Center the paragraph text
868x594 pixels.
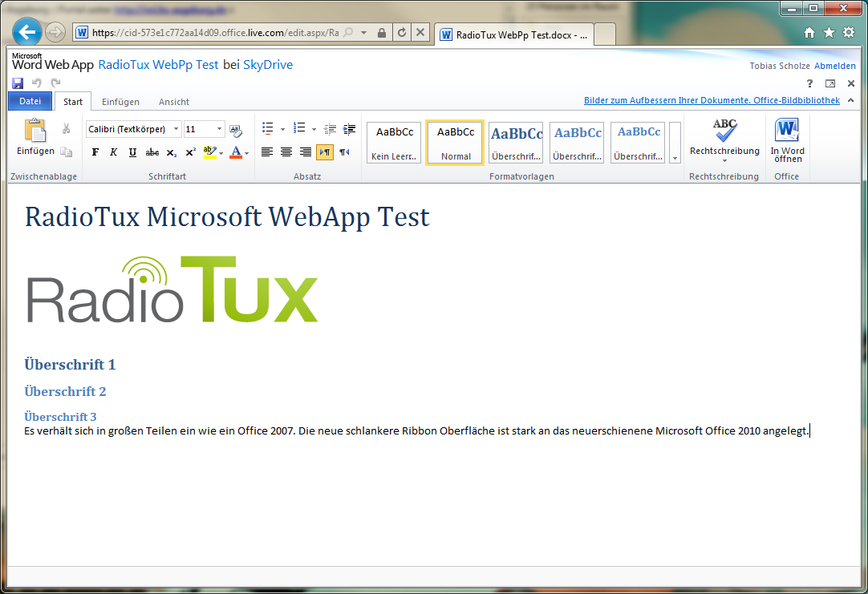pyautogui.click(x=286, y=152)
